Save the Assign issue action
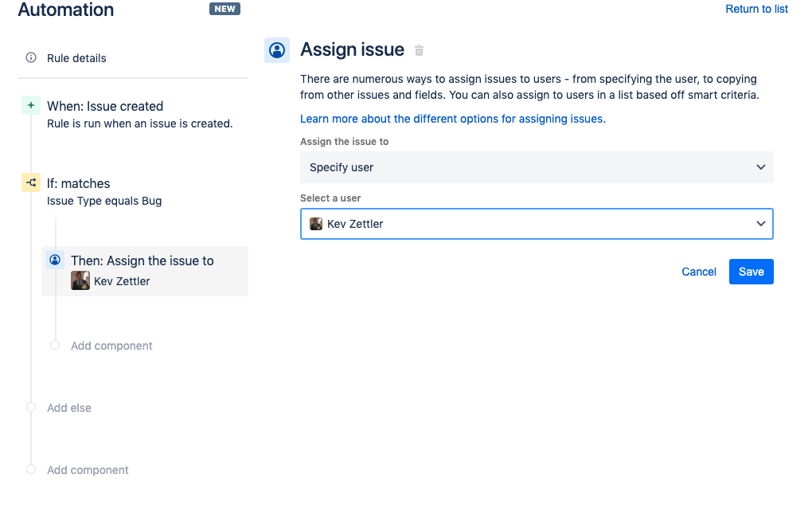The image size is (812, 513). click(x=751, y=272)
